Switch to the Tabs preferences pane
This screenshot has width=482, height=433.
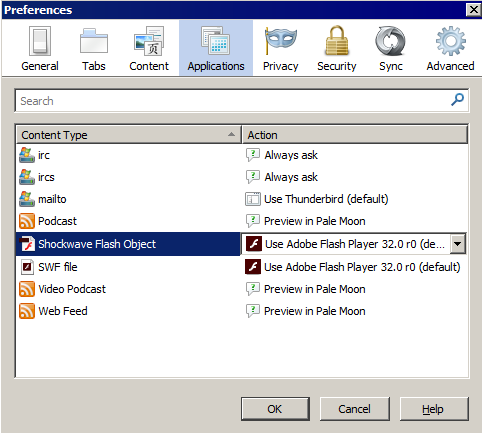click(x=94, y=49)
